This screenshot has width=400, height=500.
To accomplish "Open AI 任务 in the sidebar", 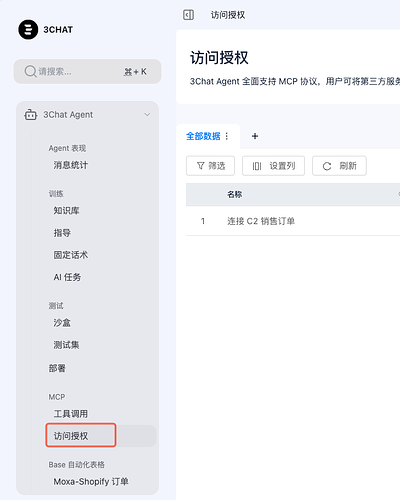I will 67,277.
